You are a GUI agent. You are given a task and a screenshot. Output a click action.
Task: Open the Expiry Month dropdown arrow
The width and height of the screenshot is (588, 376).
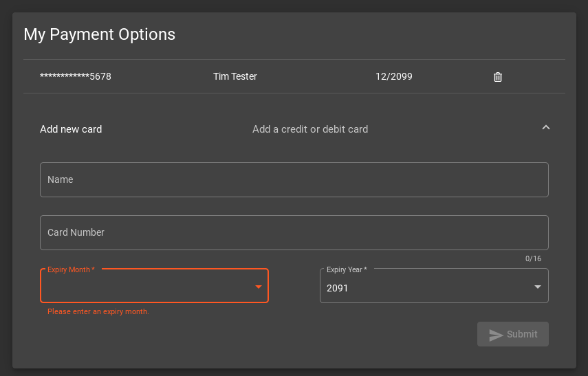point(259,287)
